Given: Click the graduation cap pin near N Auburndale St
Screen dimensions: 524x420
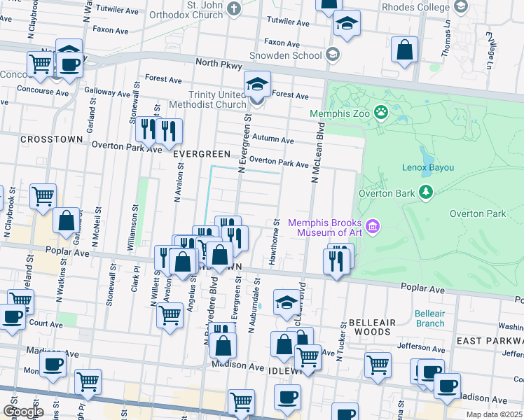Looking at the screenshot, I should coord(287,304).
